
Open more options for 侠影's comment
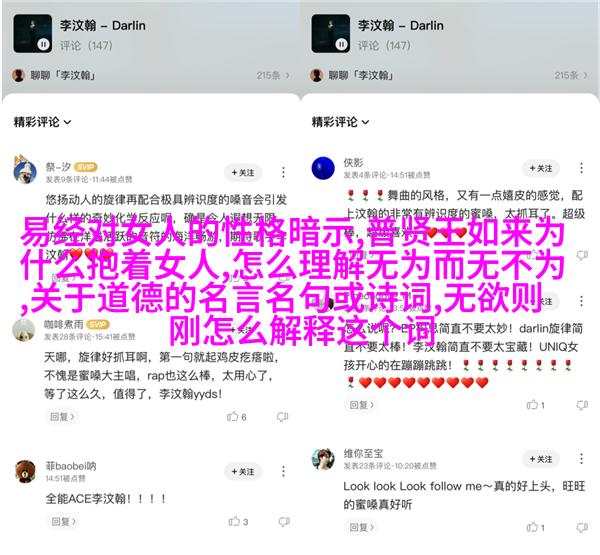coord(581,168)
